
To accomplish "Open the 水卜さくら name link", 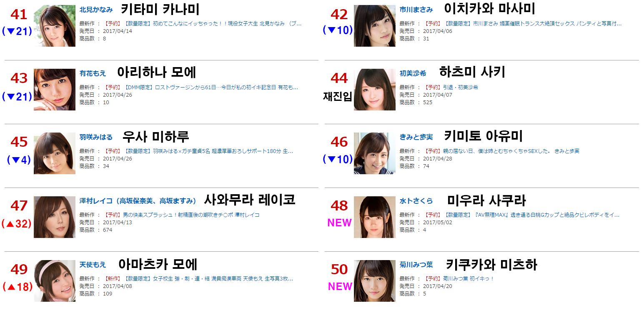I will [x=416, y=201].
